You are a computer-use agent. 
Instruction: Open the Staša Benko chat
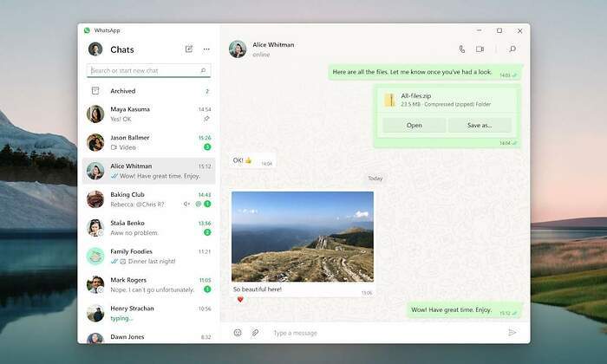pos(148,228)
